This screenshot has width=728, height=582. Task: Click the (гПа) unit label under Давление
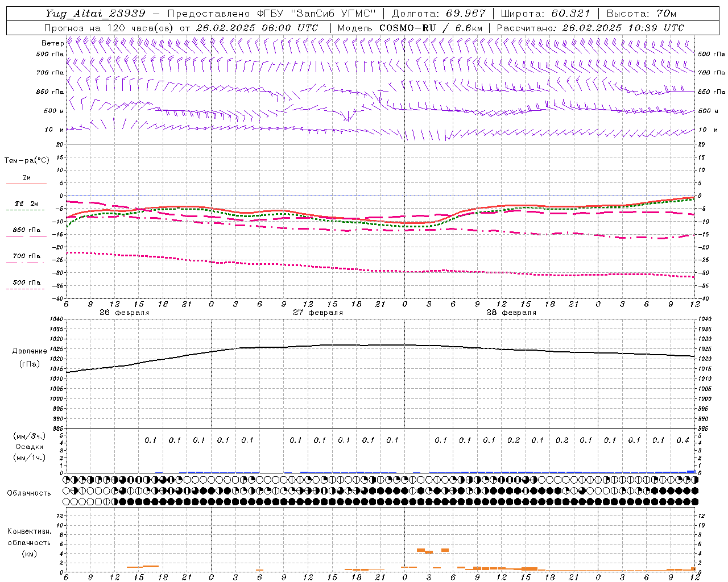click(x=30, y=364)
